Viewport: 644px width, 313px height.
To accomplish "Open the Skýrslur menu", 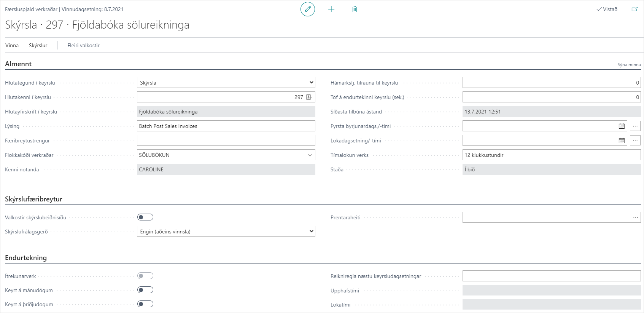I will (x=38, y=45).
